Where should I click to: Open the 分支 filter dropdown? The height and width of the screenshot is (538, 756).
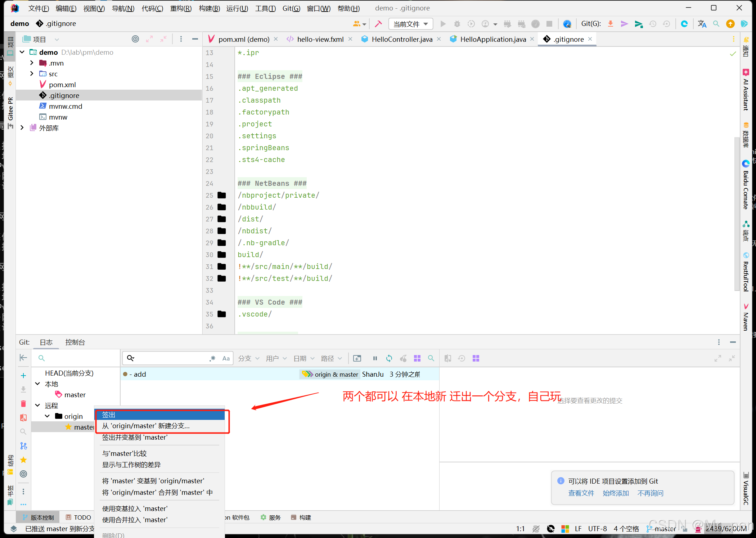click(248, 358)
